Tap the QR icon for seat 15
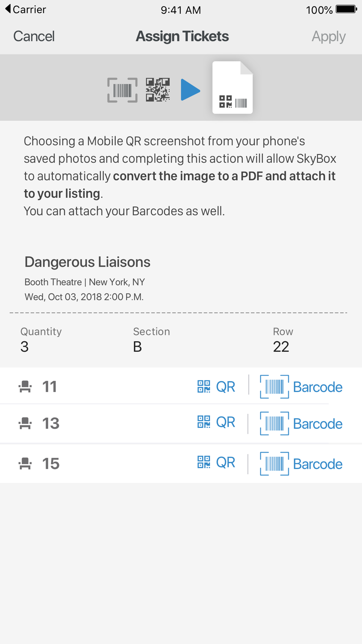The height and width of the screenshot is (644, 362). coord(204,462)
